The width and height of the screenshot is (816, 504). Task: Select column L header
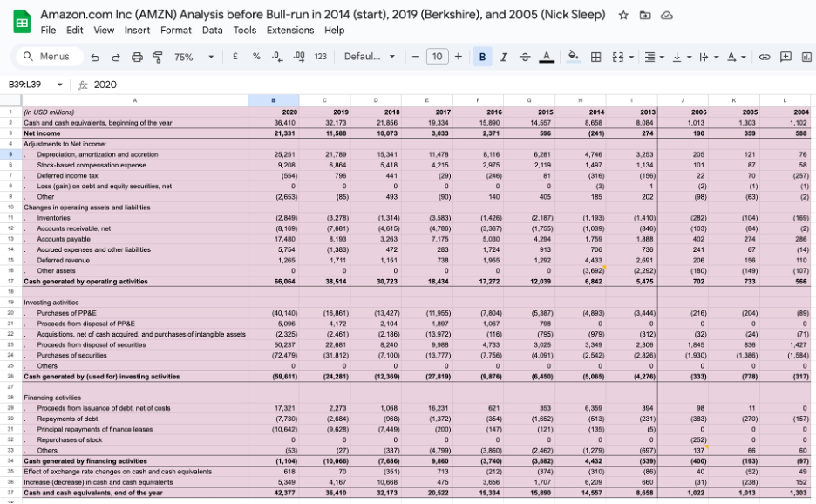(x=785, y=100)
